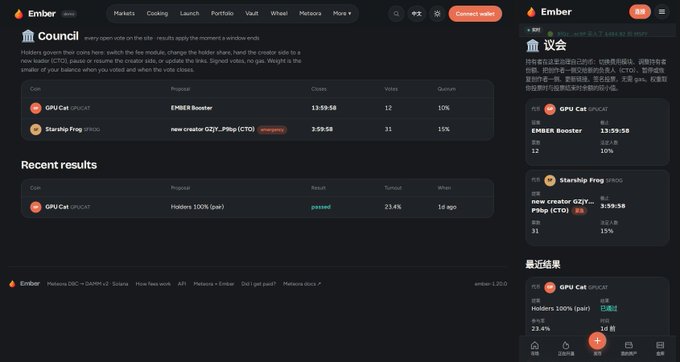
Task: Click the 3:59:58 closing countdown
Action: pyautogui.click(x=322, y=129)
